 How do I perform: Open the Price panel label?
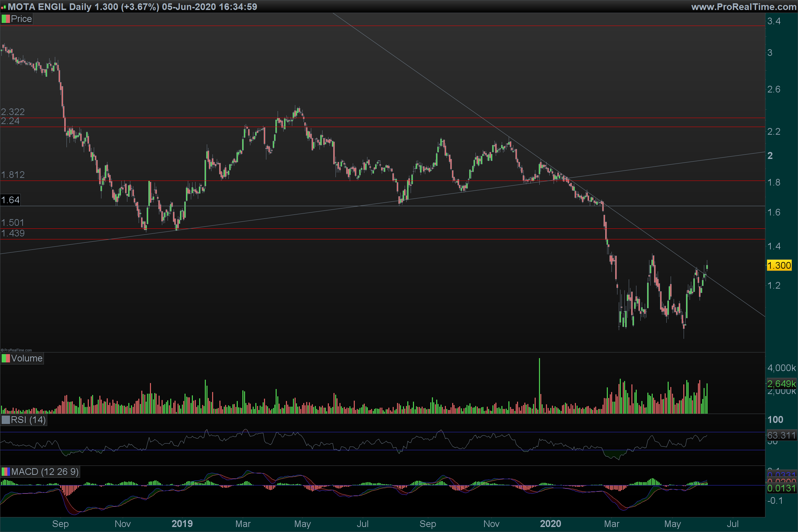pos(21,19)
